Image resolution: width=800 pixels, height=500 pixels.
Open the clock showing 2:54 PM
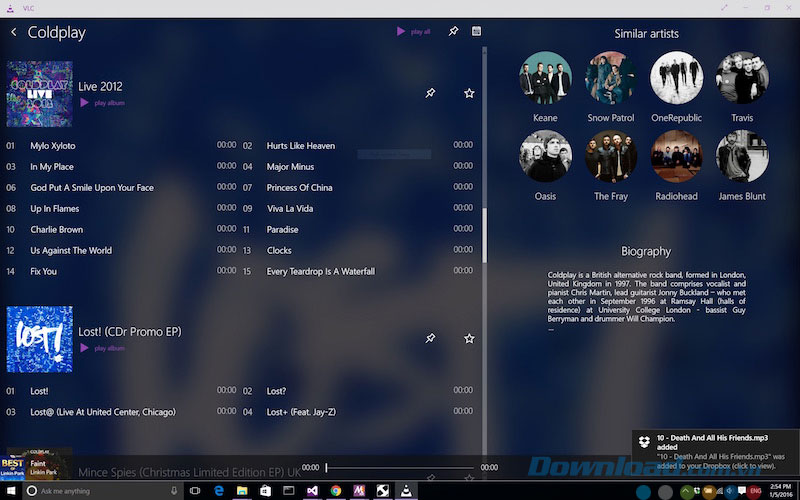[x=781, y=491]
